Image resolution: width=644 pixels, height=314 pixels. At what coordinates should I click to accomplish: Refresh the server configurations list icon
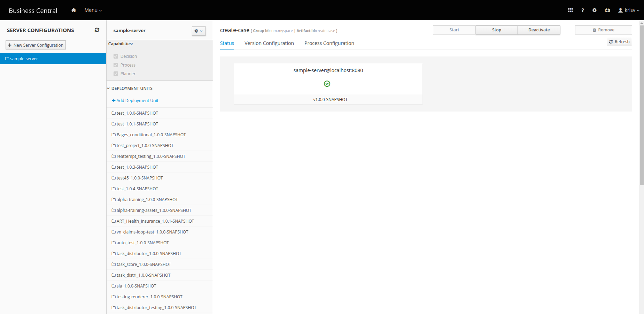pyautogui.click(x=97, y=30)
